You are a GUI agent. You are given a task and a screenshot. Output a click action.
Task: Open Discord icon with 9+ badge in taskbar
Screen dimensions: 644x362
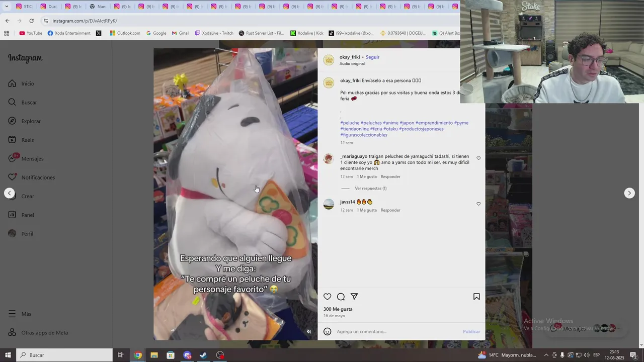pos(187,355)
